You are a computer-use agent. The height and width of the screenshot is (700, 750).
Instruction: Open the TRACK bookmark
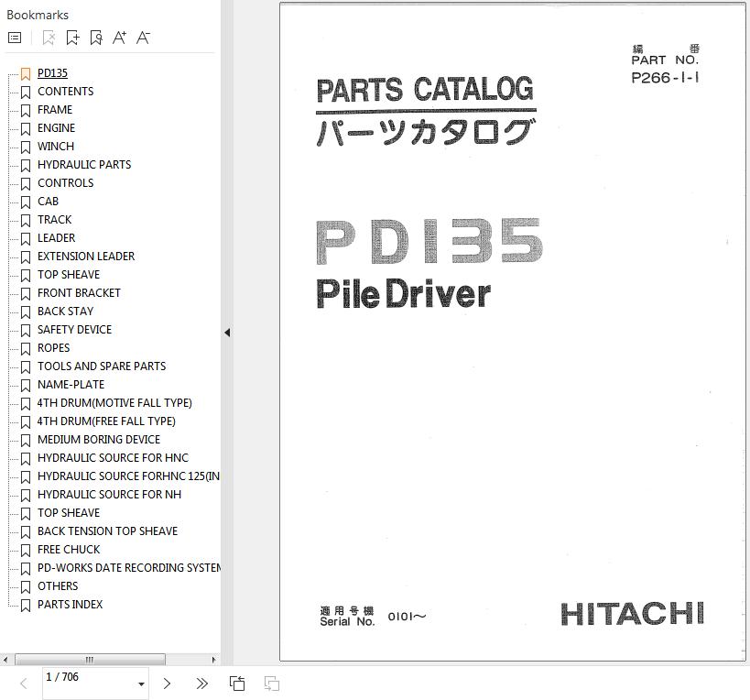[x=55, y=220]
